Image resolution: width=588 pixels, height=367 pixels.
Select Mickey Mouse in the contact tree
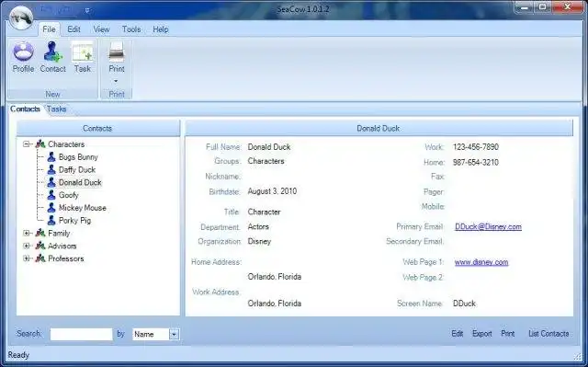click(83, 208)
